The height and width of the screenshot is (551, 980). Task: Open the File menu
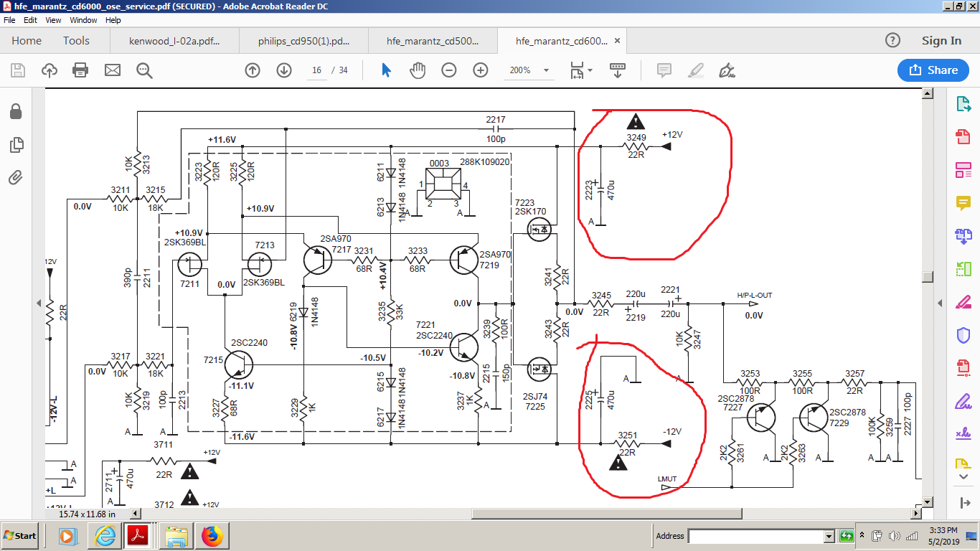pos(9,20)
